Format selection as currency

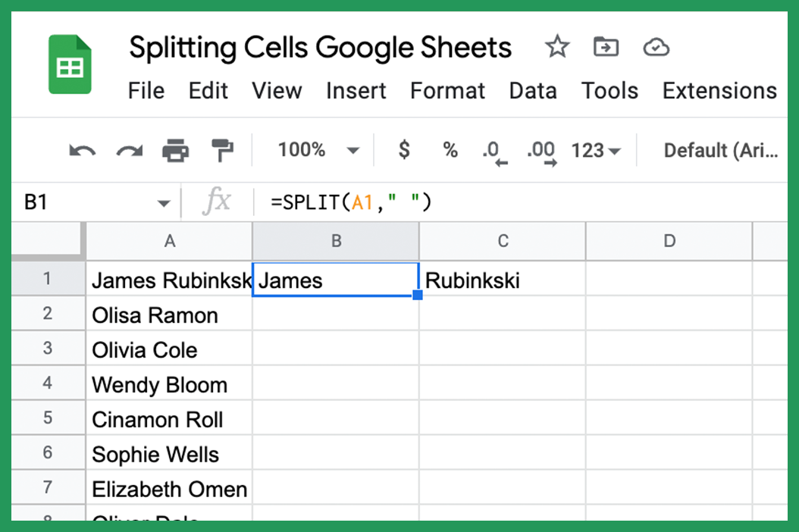403,149
